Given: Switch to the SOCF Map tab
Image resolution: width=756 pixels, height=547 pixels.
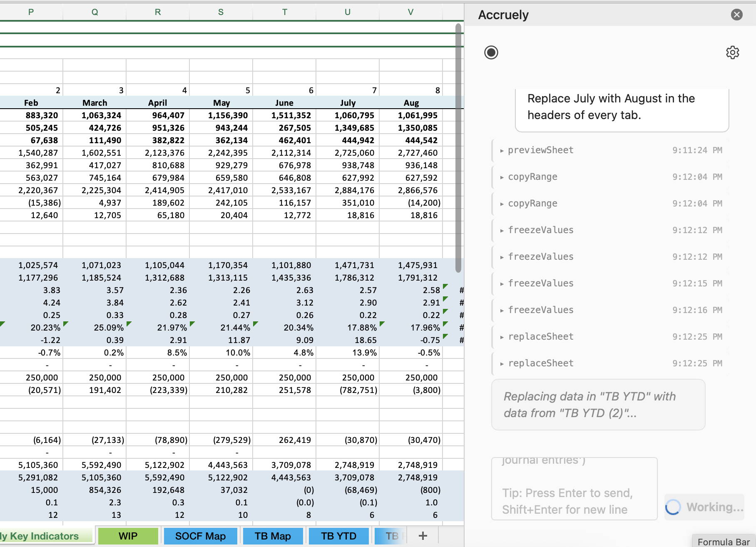Looking at the screenshot, I should point(200,536).
